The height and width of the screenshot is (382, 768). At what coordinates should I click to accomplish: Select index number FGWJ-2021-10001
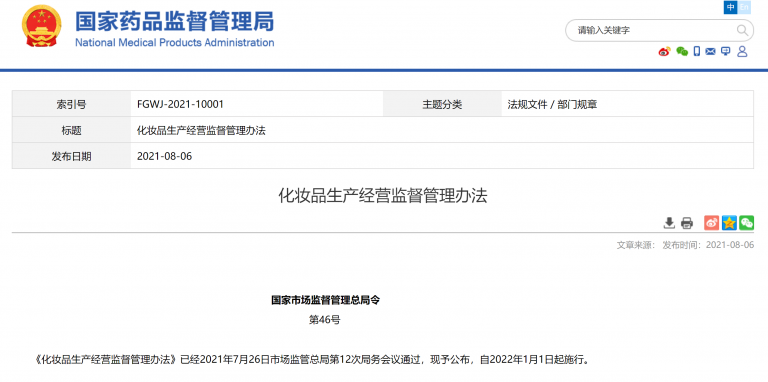tap(180, 104)
